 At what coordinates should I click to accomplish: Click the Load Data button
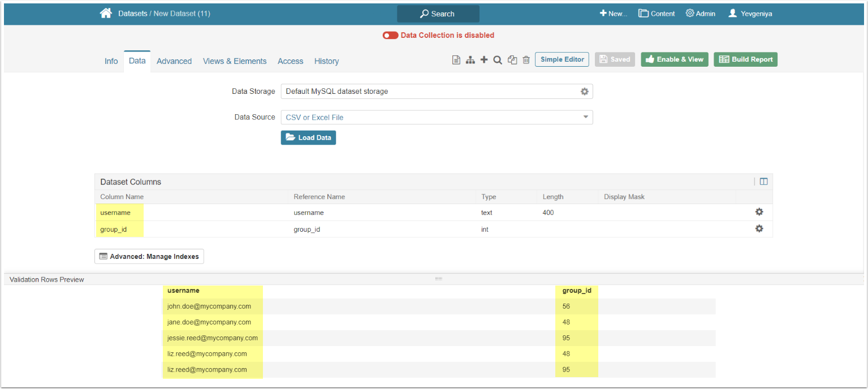click(x=308, y=137)
